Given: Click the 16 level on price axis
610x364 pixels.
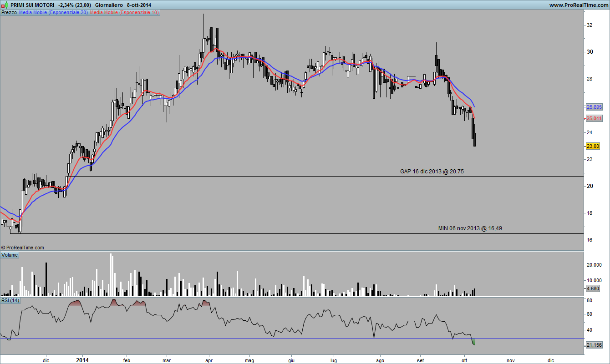Looking at the screenshot, I should click(x=589, y=240).
